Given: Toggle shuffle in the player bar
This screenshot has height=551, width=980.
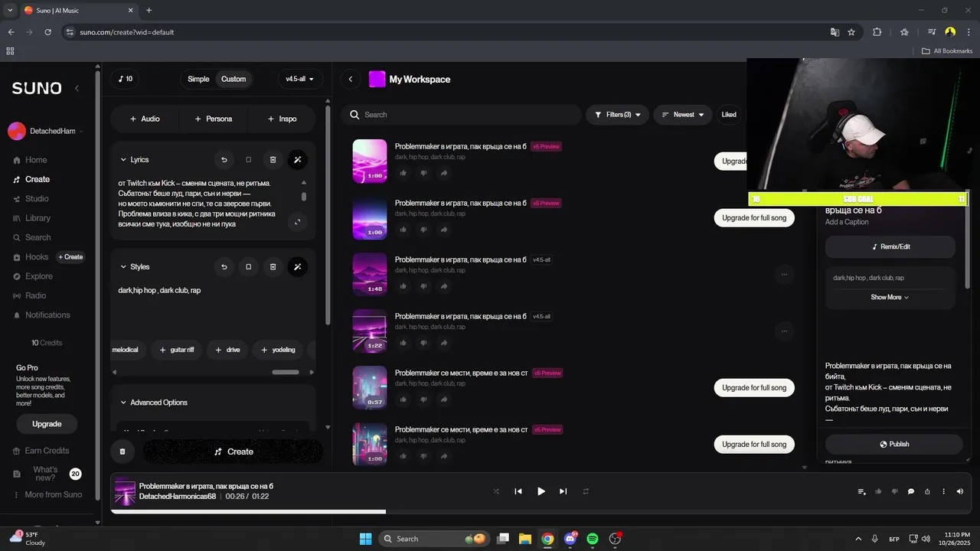Looking at the screenshot, I should (x=496, y=491).
